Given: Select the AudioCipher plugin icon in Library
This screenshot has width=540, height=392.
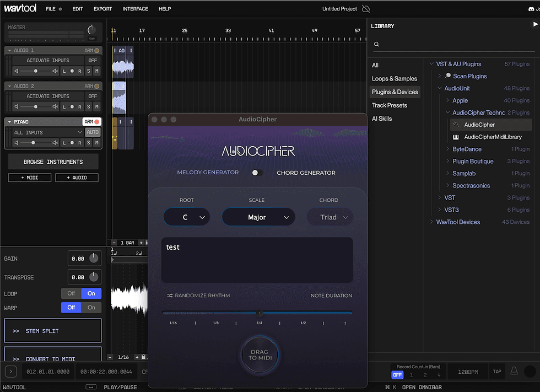Looking at the screenshot, I should [x=456, y=125].
